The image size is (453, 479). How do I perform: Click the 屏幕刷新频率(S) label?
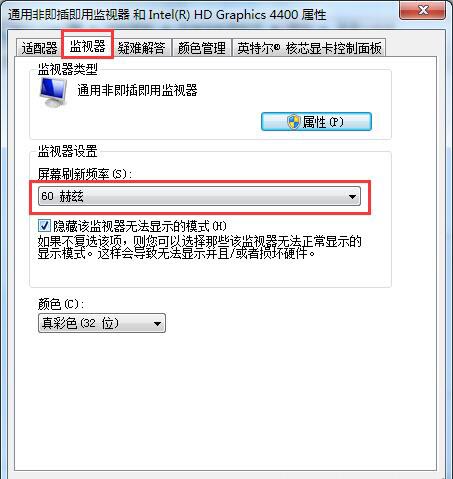pos(85,174)
